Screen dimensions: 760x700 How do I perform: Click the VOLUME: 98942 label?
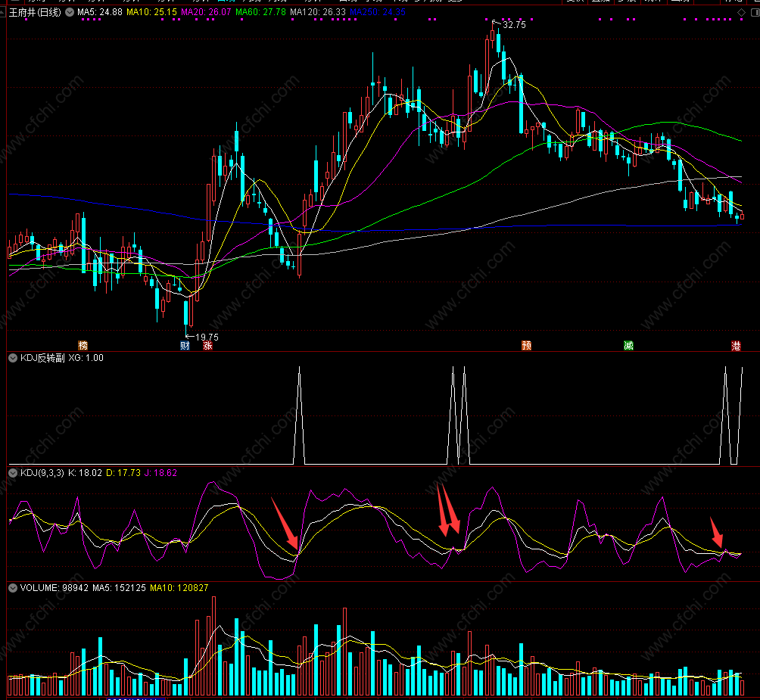pos(55,587)
